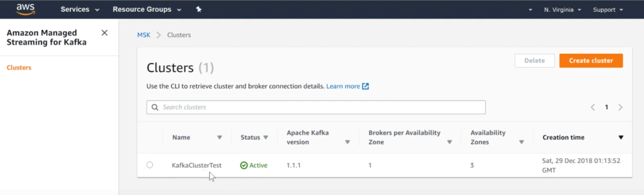Open the Services menu

click(x=80, y=9)
